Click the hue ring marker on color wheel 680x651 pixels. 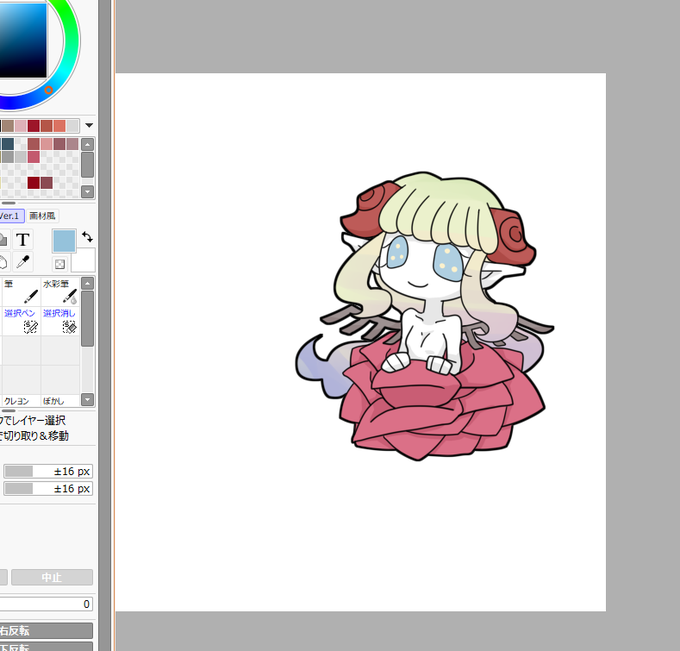(x=49, y=90)
